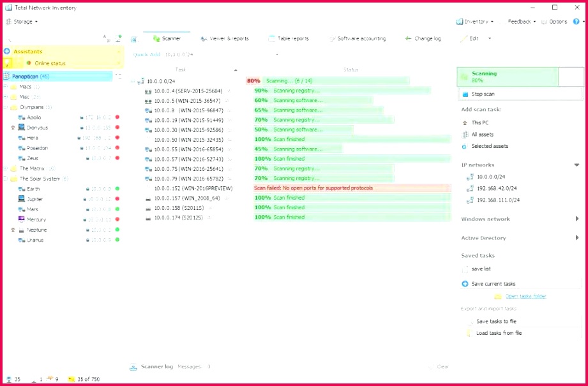This screenshot has width=588, height=386.
Task: Clear the scanner log
Action: [x=439, y=366]
